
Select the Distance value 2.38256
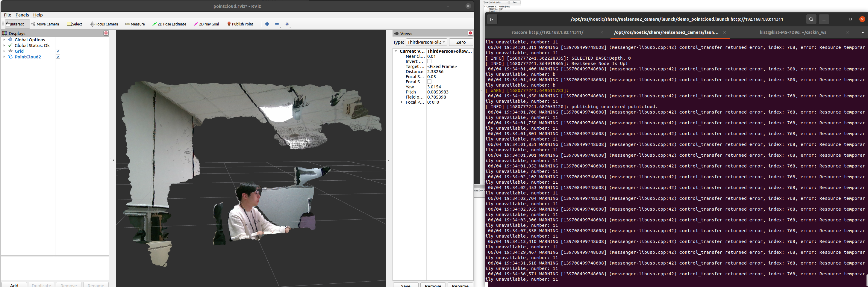point(435,72)
